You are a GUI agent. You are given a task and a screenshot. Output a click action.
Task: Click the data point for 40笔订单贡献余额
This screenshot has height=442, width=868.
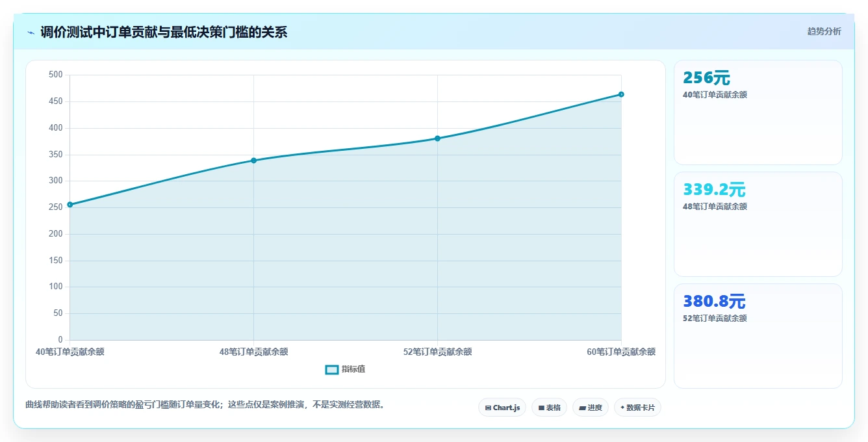(70, 205)
